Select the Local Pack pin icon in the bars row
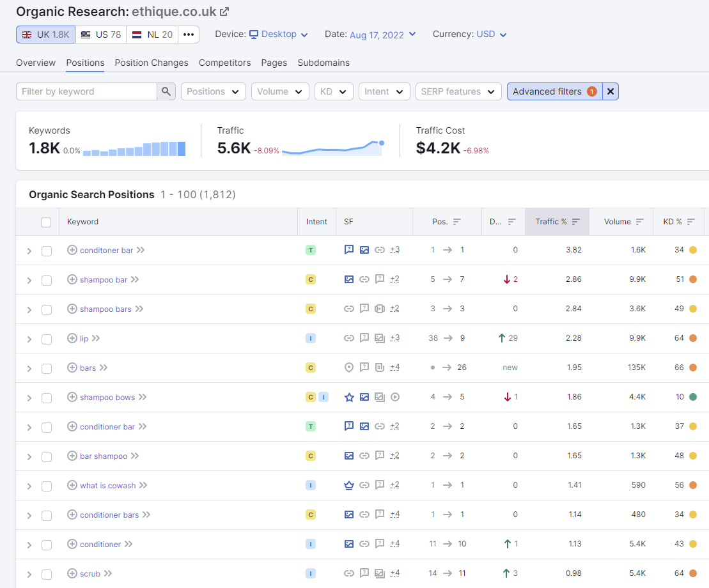709x588 pixels. pos(349,367)
